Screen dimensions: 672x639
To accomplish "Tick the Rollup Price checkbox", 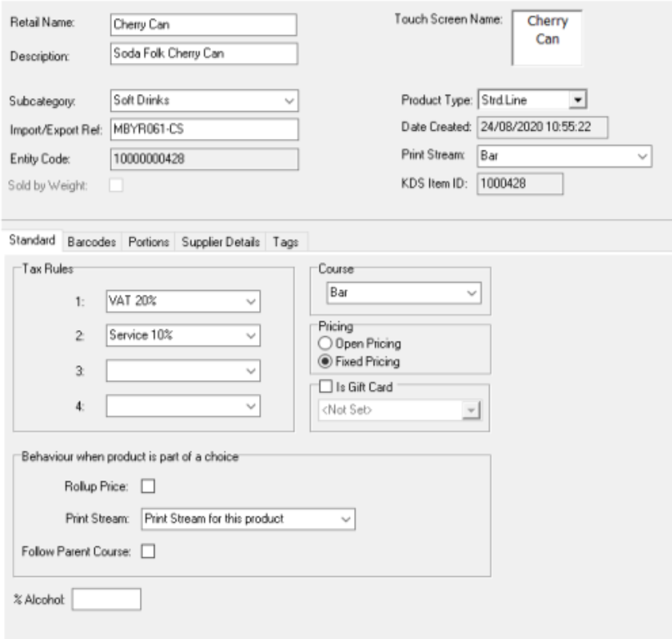I will (x=149, y=487).
